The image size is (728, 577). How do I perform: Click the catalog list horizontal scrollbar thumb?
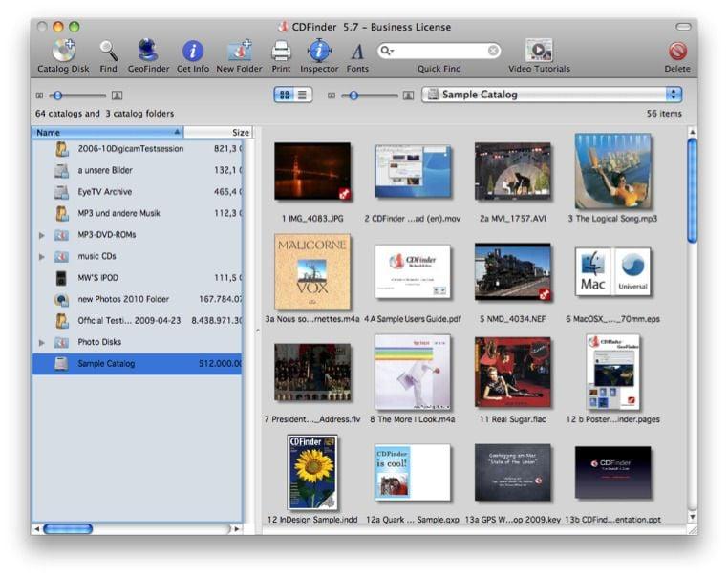[68, 528]
